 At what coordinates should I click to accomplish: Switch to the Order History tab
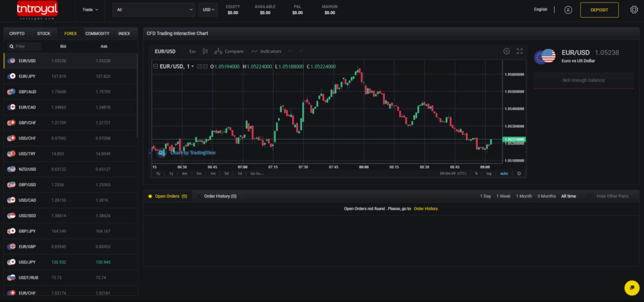[219, 196]
